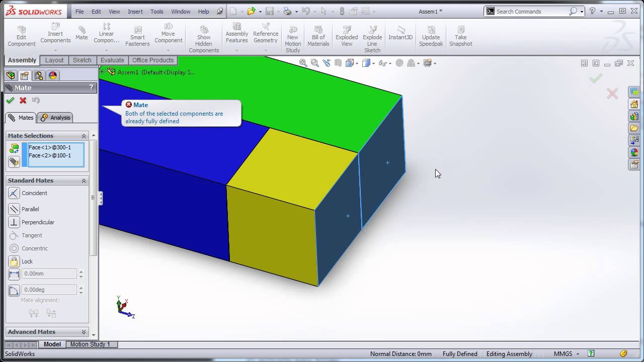Screen dimensions: 644x362
Task: Open Motion Study 1 tab
Action: pos(90,344)
